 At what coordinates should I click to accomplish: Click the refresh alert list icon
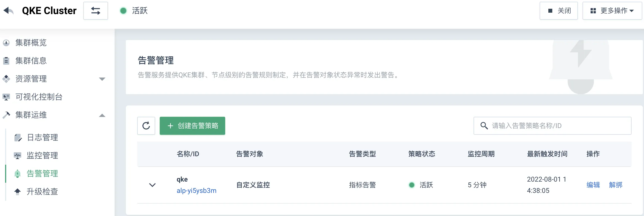146,126
